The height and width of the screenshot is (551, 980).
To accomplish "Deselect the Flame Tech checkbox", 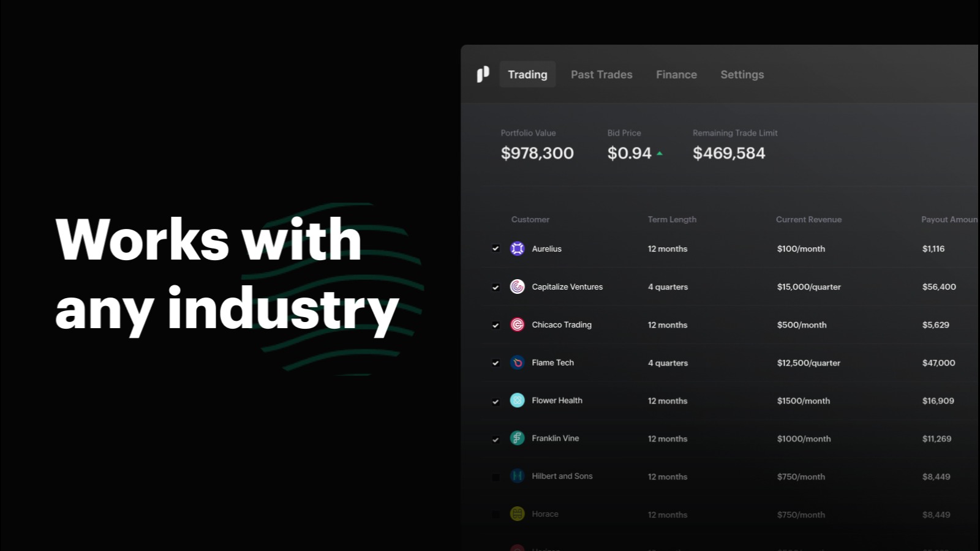I will 496,363.
